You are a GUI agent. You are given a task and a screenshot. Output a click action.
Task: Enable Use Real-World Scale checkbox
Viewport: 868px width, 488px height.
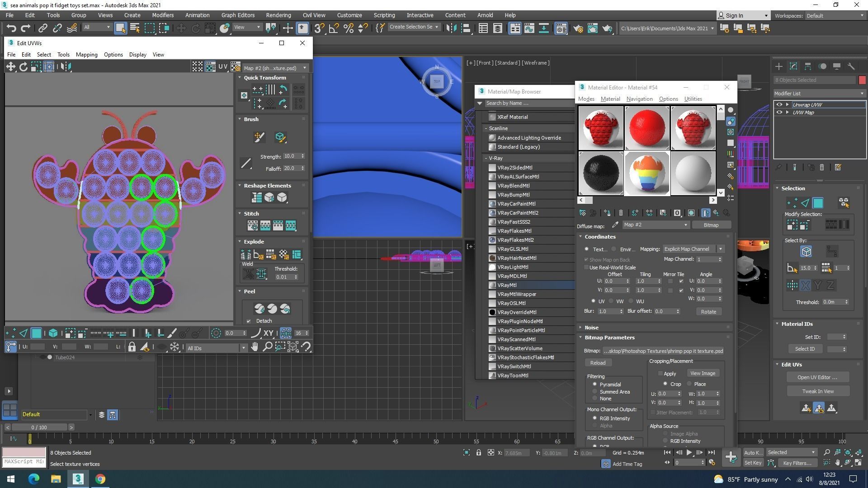coord(586,267)
